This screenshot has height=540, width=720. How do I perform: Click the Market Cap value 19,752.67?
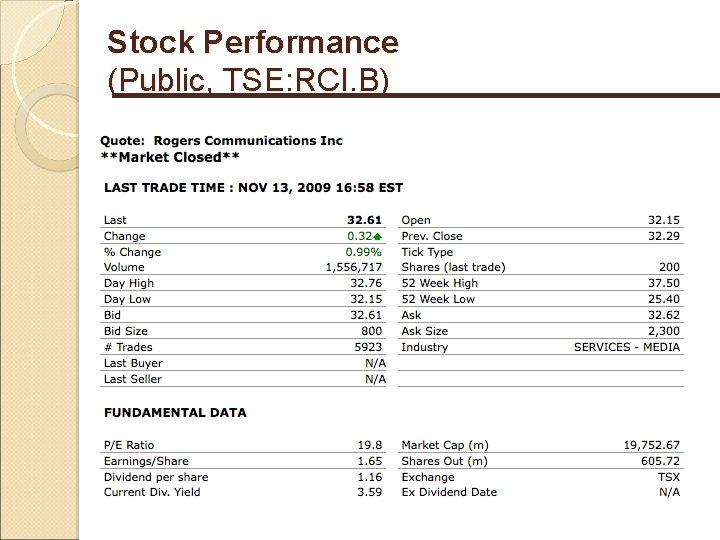tap(650, 445)
